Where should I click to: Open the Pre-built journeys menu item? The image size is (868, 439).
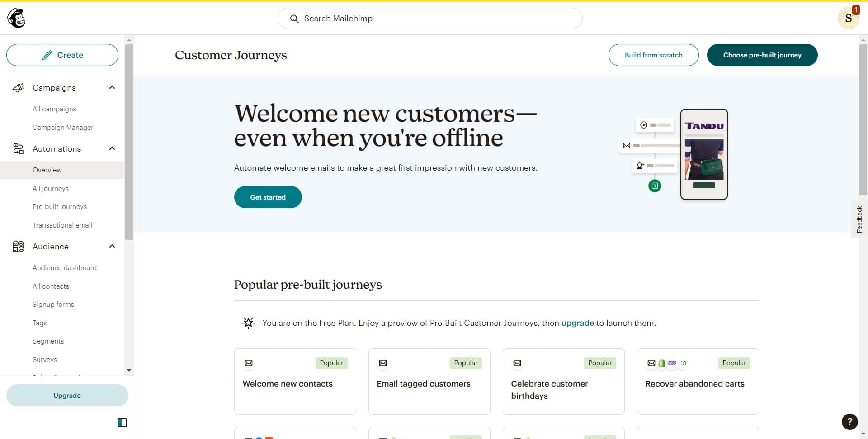click(x=59, y=206)
